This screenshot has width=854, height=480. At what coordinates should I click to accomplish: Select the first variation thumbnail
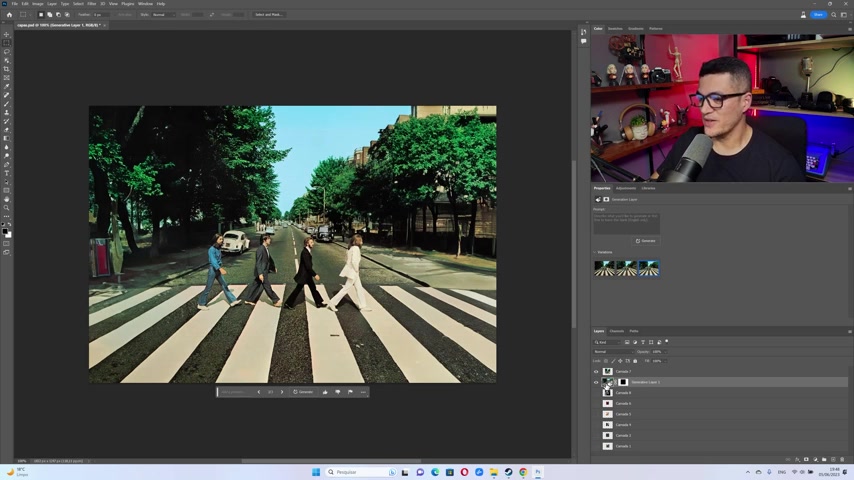[605, 269]
